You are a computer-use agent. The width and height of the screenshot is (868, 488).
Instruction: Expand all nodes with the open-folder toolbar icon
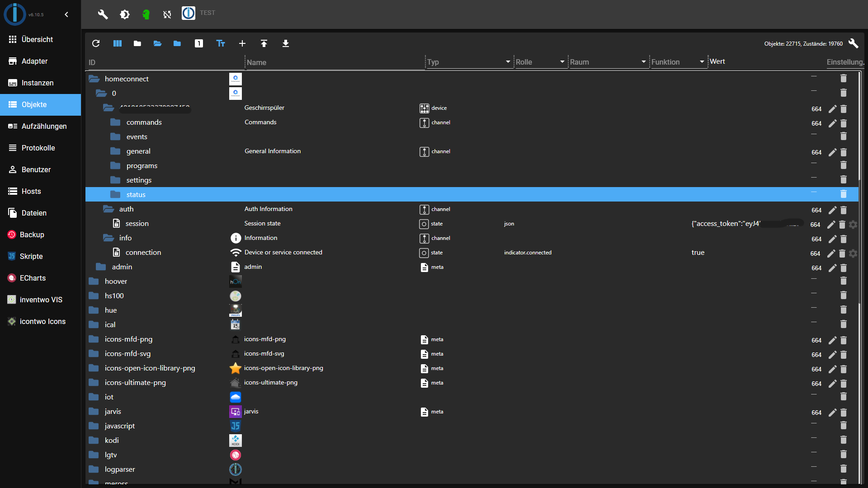[157, 43]
